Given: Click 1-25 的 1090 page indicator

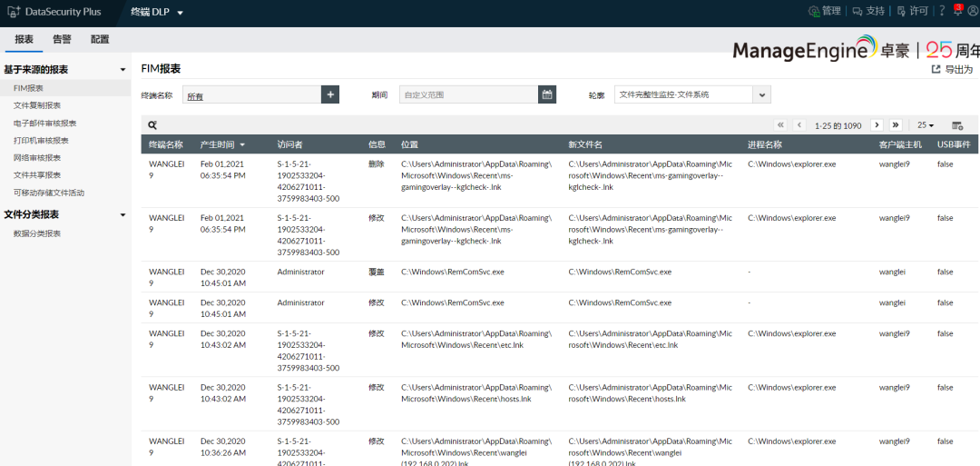Looking at the screenshot, I should (x=838, y=125).
